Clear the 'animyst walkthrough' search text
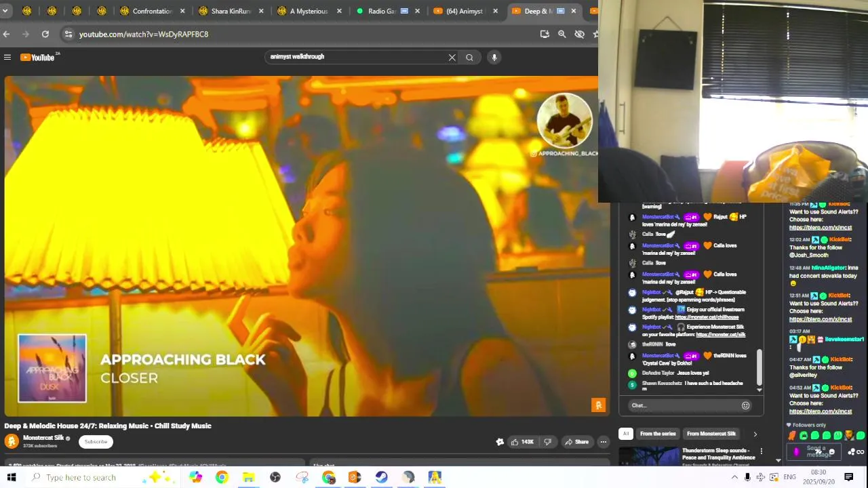Viewport: 868px width, 488px height. tap(452, 58)
